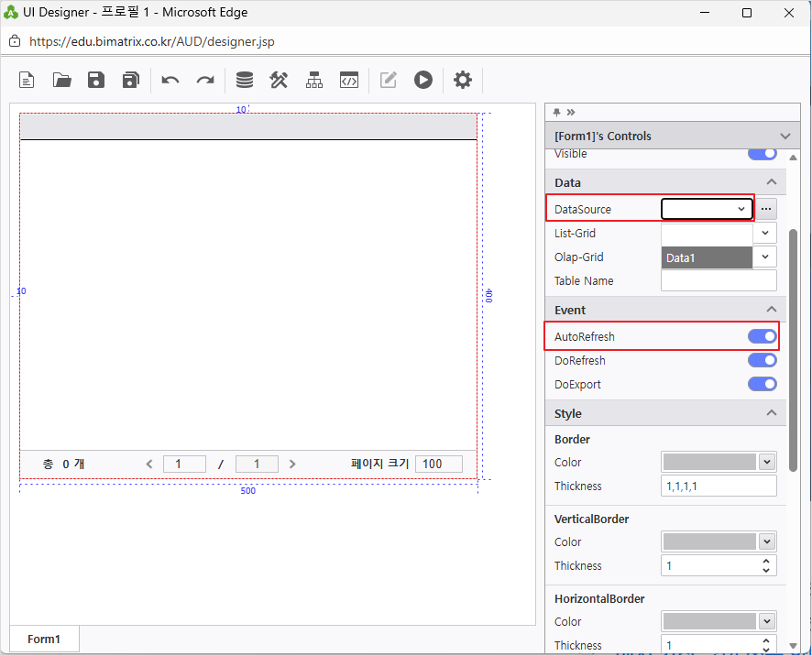Run the report with play icon

(x=423, y=80)
